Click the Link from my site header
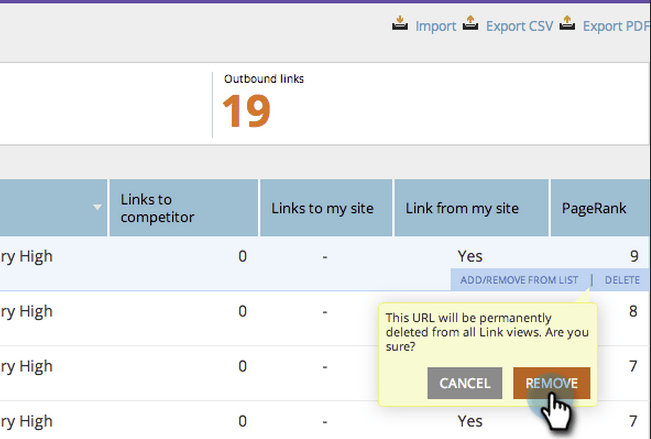The height and width of the screenshot is (439, 651). [x=462, y=208]
